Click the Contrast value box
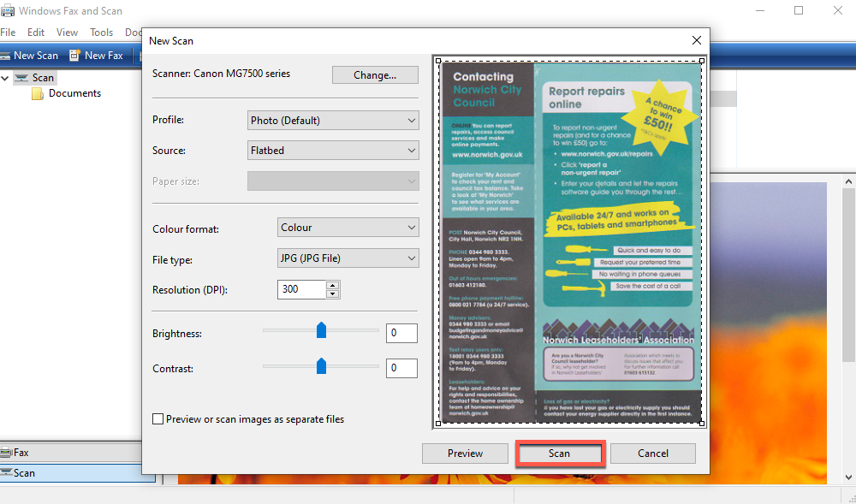856x504 pixels. pyautogui.click(x=401, y=368)
